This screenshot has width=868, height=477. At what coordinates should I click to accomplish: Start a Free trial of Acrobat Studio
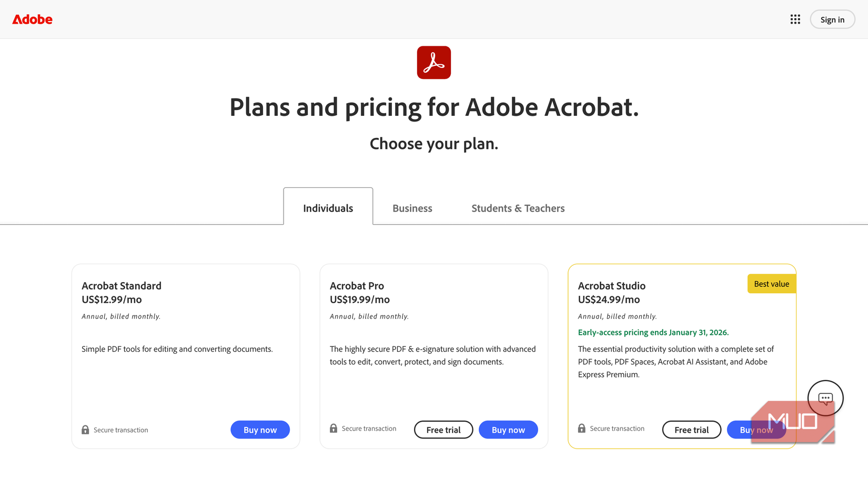pos(691,430)
